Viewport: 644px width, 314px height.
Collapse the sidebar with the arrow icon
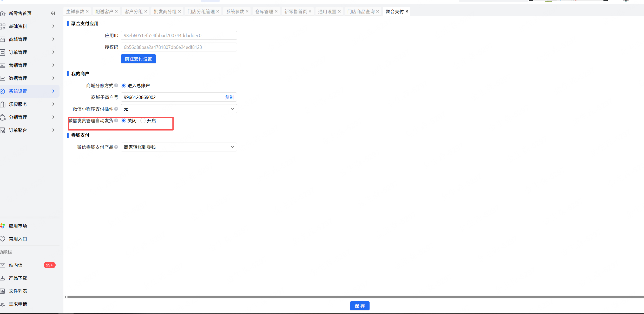[x=53, y=13]
